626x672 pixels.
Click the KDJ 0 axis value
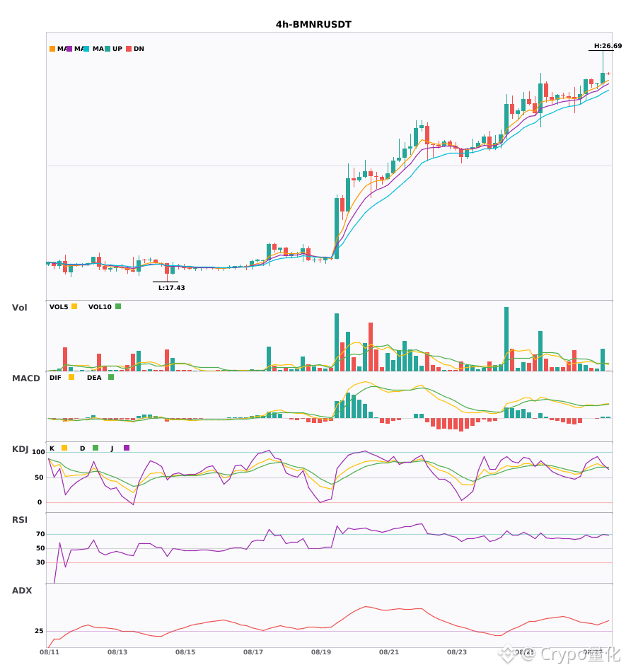[x=40, y=502]
